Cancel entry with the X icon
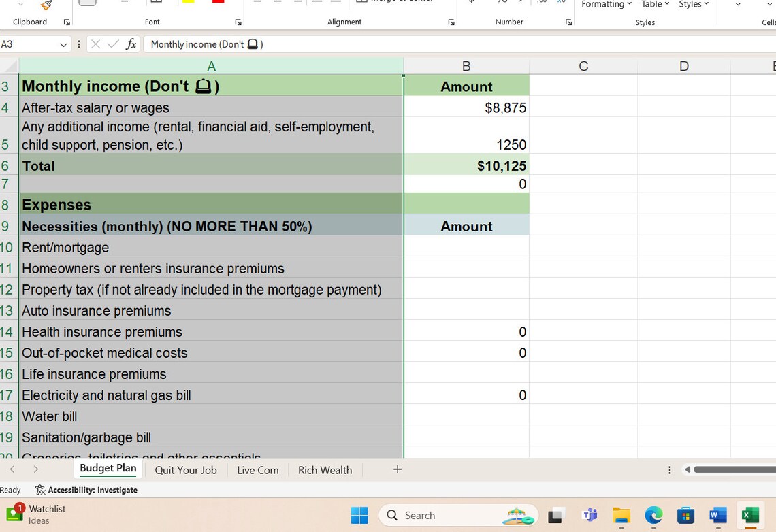Image resolution: width=776 pixels, height=532 pixels. (x=95, y=44)
